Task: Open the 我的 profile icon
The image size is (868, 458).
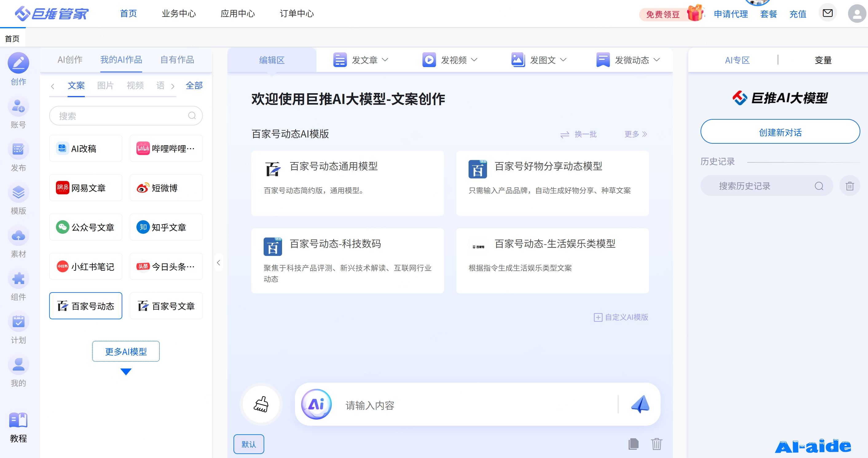Action: tap(18, 364)
